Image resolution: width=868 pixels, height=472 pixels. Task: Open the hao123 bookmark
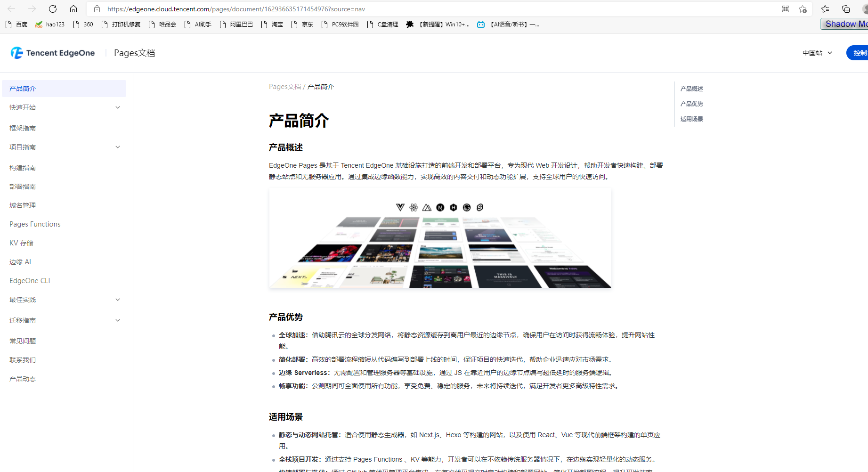point(49,24)
